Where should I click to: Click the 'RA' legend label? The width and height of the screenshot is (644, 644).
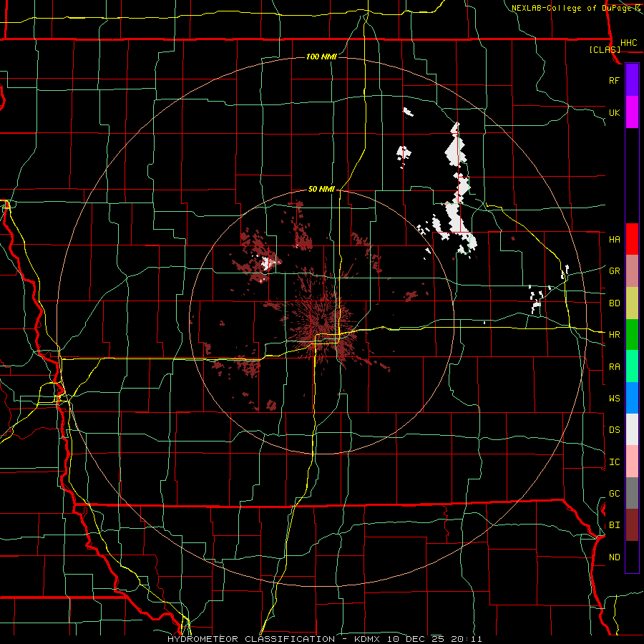pyautogui.click(x=614, y=367)
